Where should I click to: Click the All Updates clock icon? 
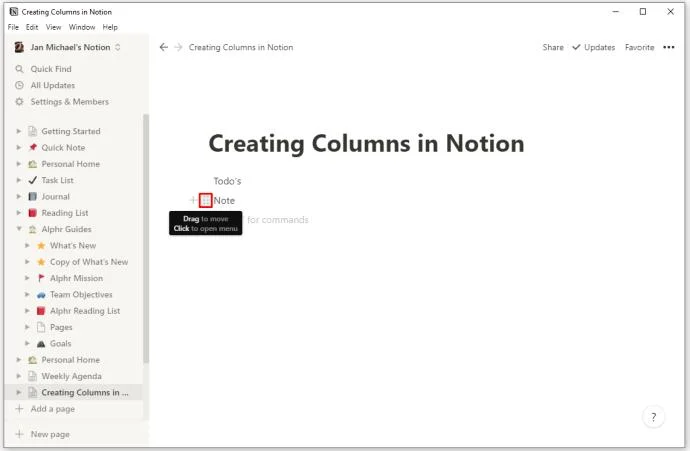tap(19, 85)
